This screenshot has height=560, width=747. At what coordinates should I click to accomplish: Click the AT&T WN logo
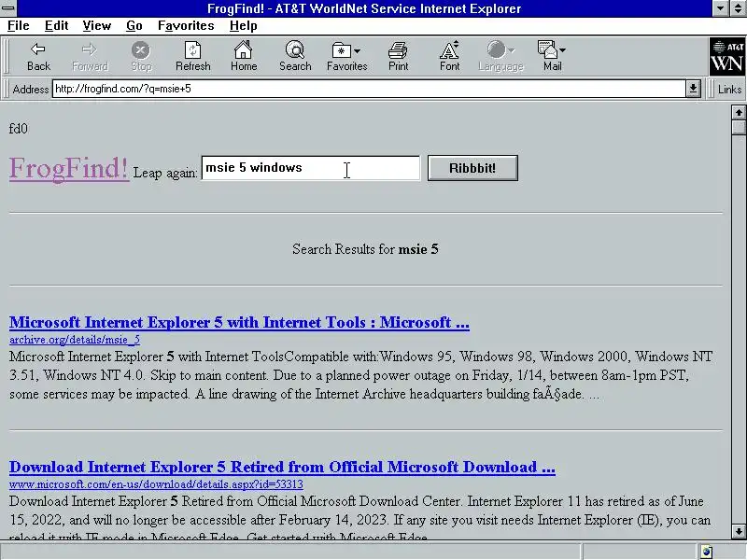[x=727, y=57]
